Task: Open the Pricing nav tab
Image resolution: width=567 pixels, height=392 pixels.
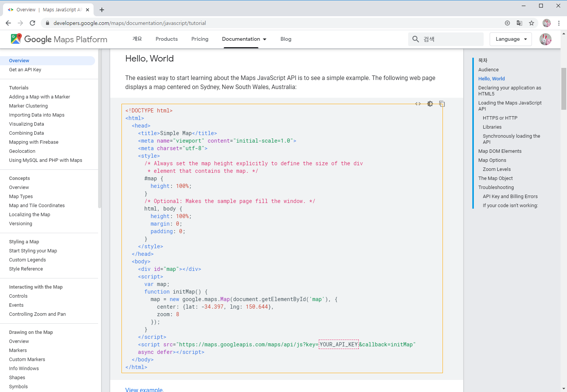Action: [200, 39]
